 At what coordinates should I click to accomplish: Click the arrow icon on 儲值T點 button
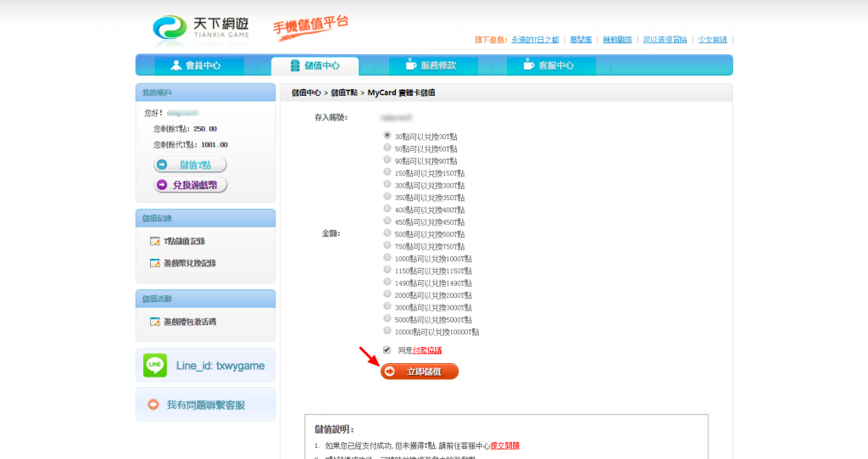[x=162, y=165]
